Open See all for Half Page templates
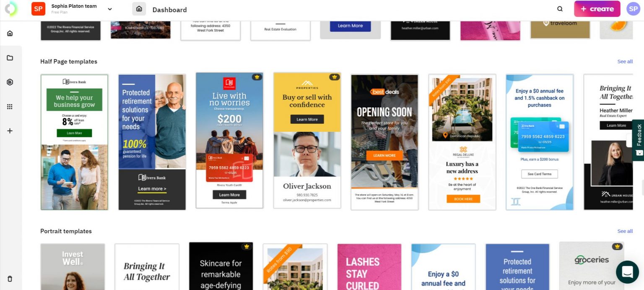The image size is (644, 290). pyautogui.click(x=625, y=62)
